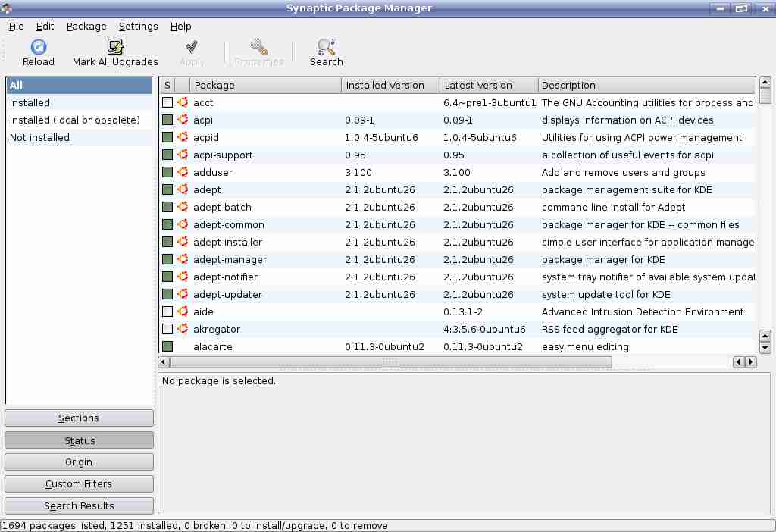Click the Ubuntu logo beside adept-batch
Image resolution: width=776 pixels, height=532 pixels.
click(x=183, y=207)
